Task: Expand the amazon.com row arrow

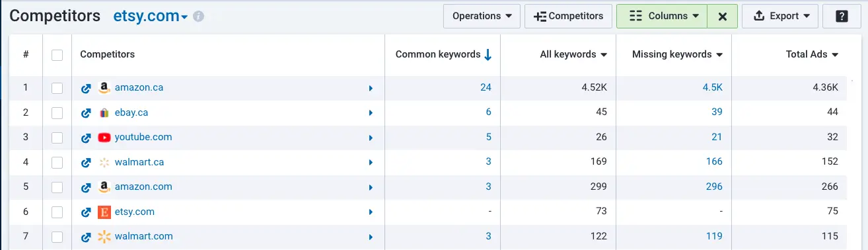Action: (371, 187)
